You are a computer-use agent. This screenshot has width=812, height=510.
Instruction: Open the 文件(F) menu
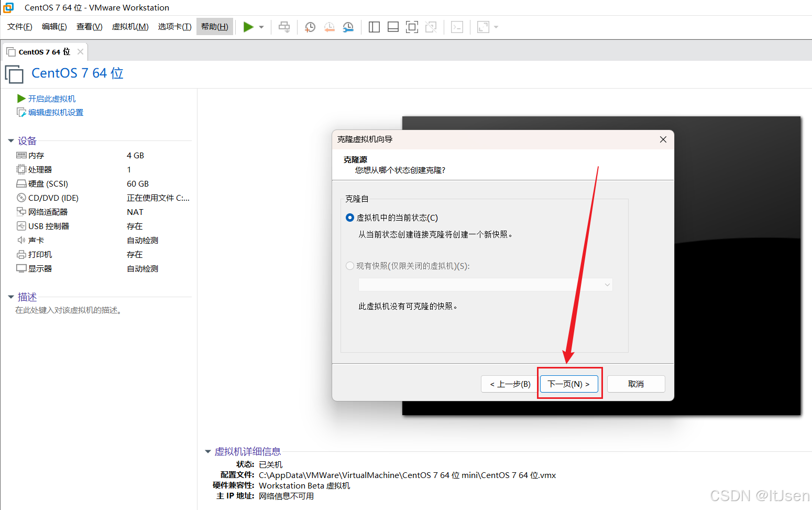click(19, 27)
